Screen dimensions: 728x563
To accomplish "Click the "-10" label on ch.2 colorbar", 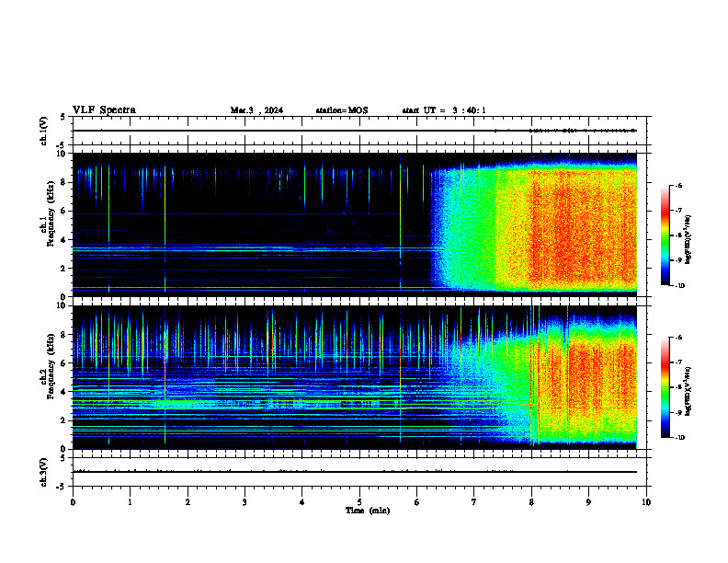I will pyautogui.click(x=679, y=437).
